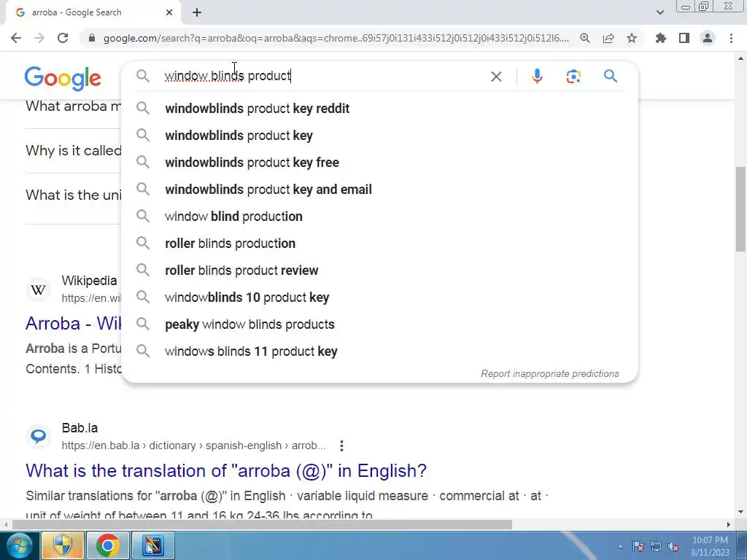Close the arroba Google Search tab

click(169, 12)
